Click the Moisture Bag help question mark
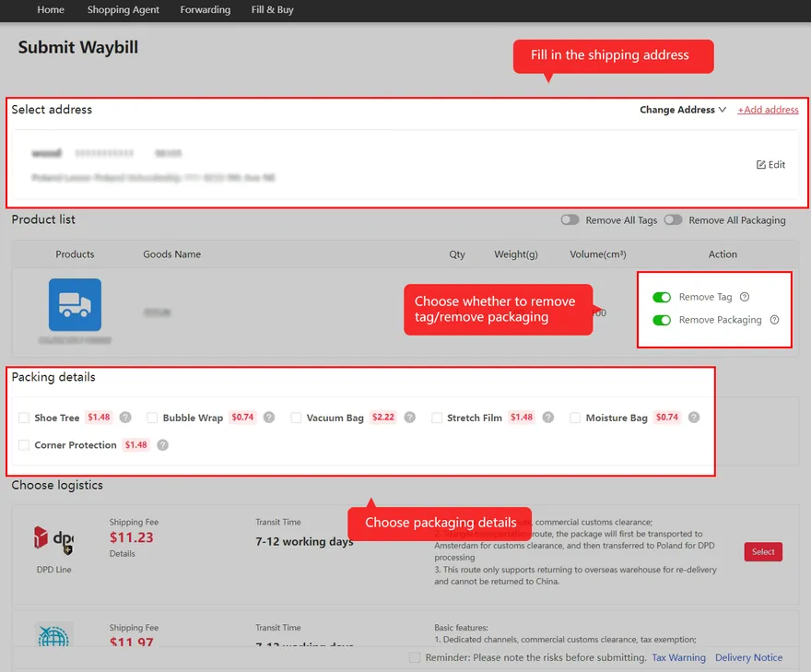This screenshot has height=672, width=811. tap(694, 418)
